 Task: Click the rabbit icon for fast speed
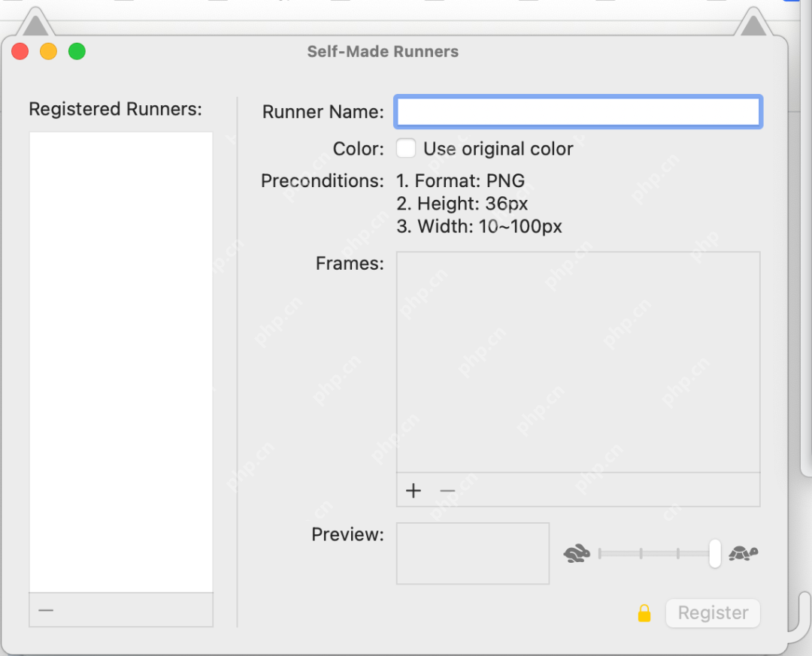[x=577, y=554]
